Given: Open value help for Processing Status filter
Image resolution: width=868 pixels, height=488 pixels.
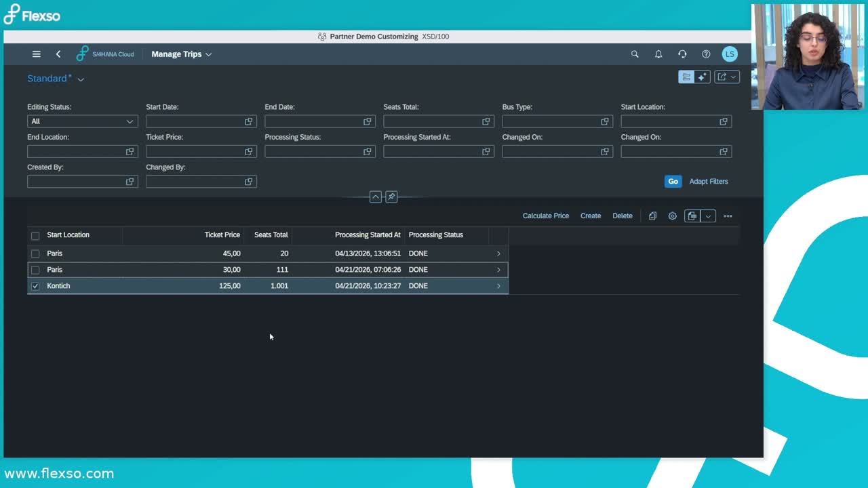Looking at the screenshot, I should 368,152.
